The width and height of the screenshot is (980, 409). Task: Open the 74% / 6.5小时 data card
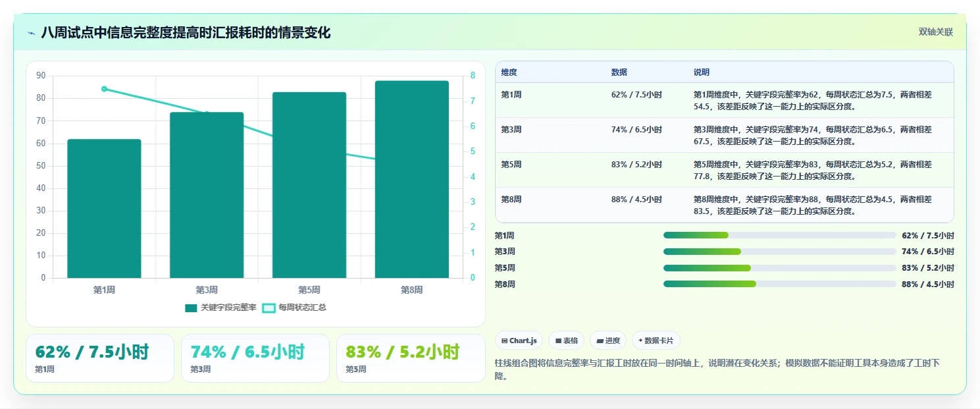(x=255, y=358)
